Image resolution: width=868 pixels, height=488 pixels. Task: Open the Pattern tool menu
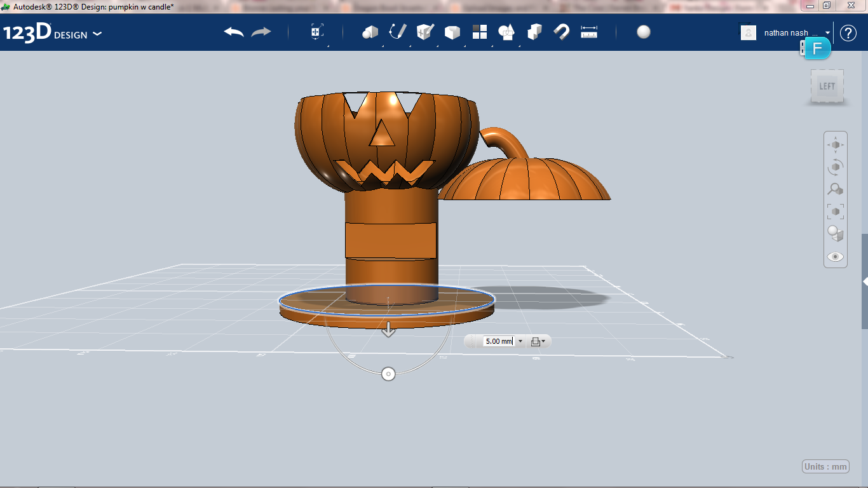(x=480, y=32)
